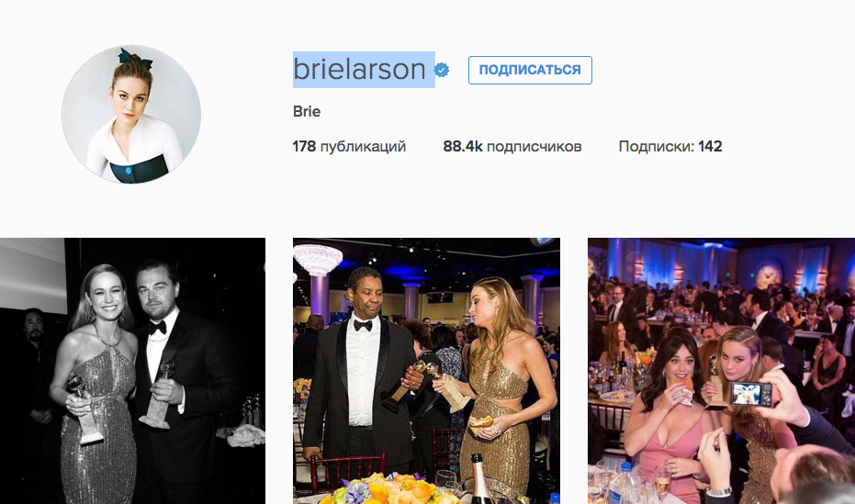Click the dark bow in the avatar photo

[x=134, y=57]
